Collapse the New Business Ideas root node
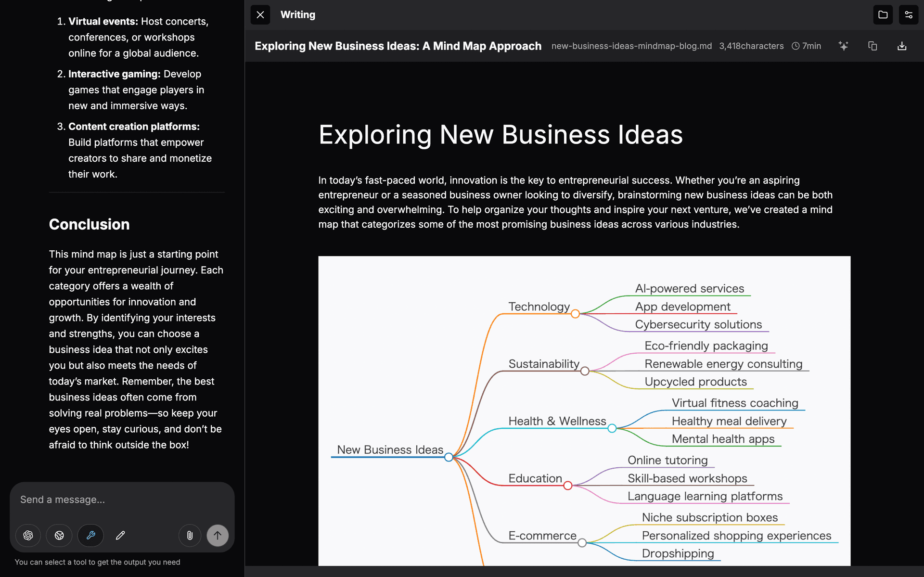The width and height of the screenshot is (924, 577). point(449,457)
